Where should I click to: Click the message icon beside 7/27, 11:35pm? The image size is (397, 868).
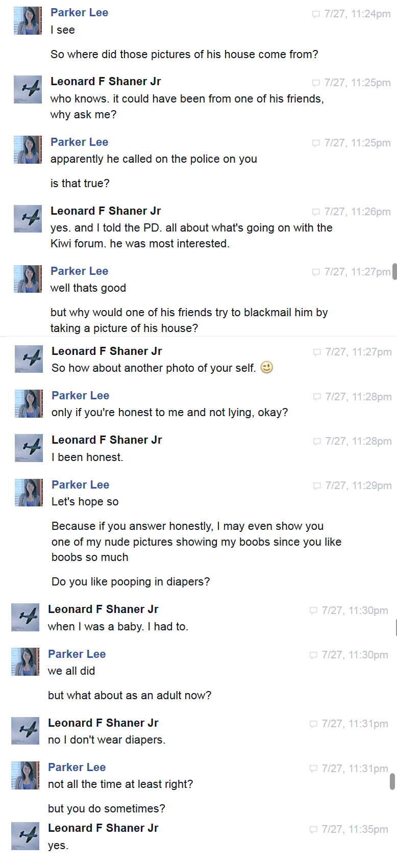click(313, 830)
